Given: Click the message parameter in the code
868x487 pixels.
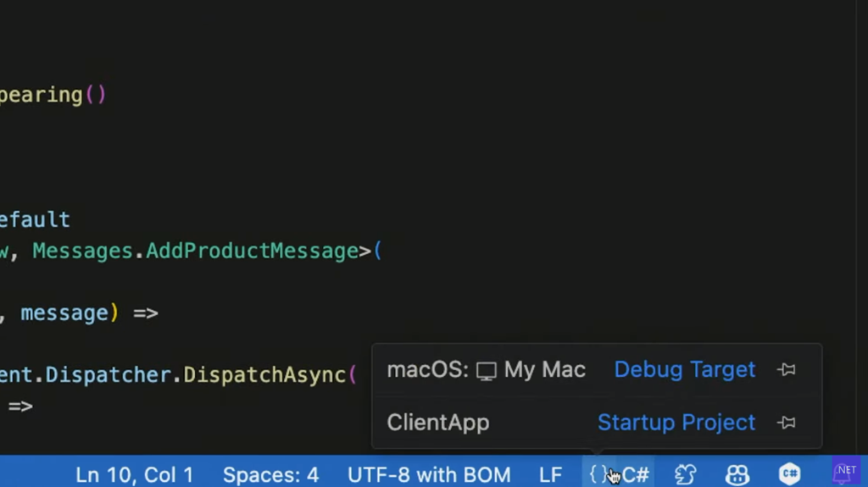Looking at the screenshot, I should click(64, 313).
